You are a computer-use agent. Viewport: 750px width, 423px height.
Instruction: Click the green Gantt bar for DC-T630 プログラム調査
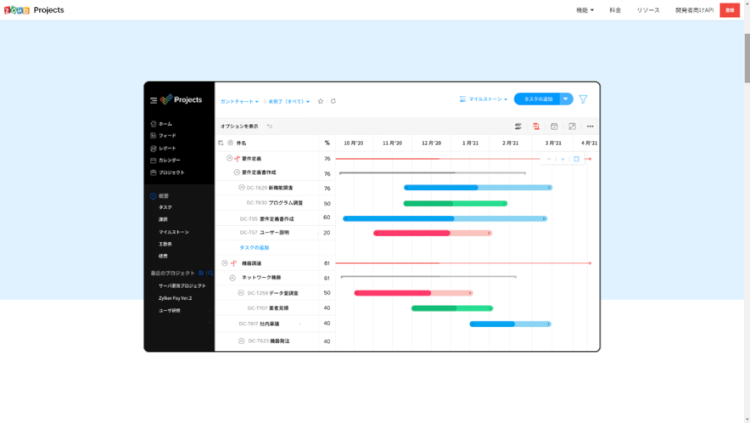click(x=455, y=203)
